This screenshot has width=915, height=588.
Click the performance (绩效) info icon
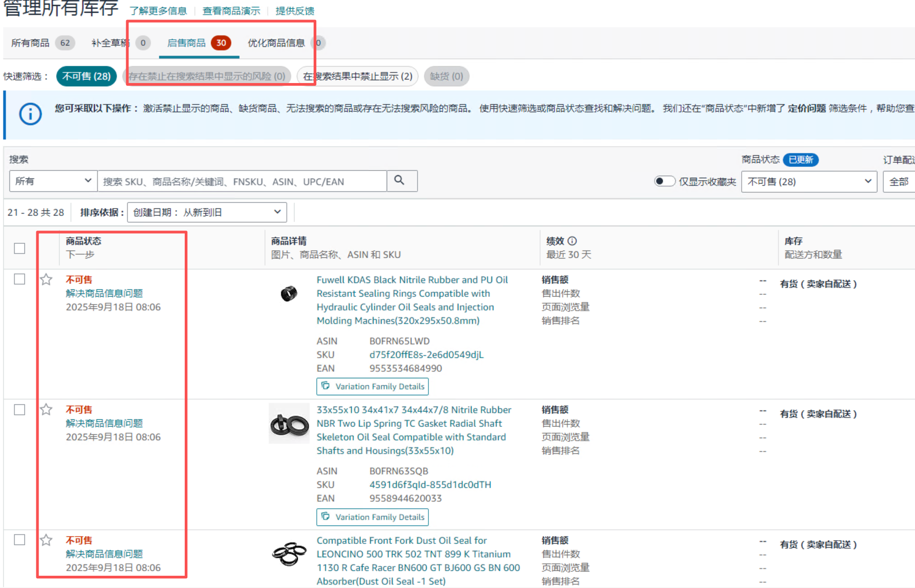click(572, 241)
